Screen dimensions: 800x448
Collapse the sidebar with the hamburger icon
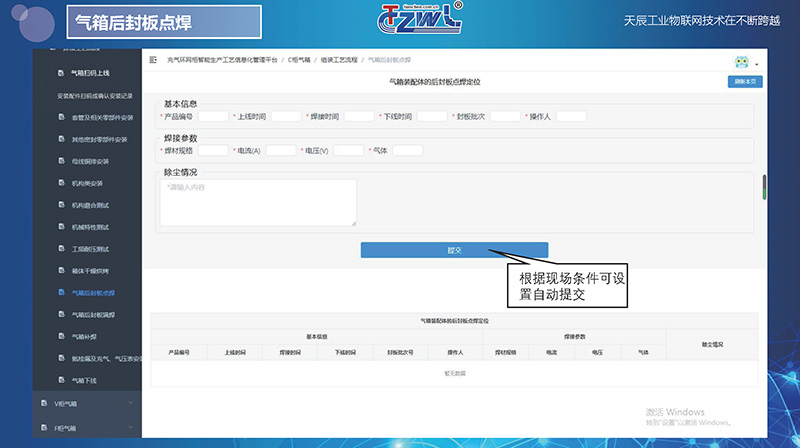click(153, 60)
